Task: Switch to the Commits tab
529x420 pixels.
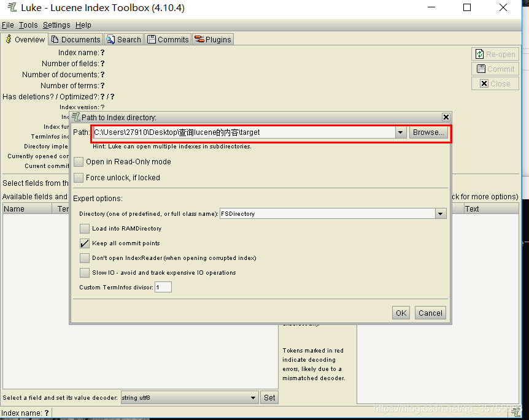Action: click(168, 39)
